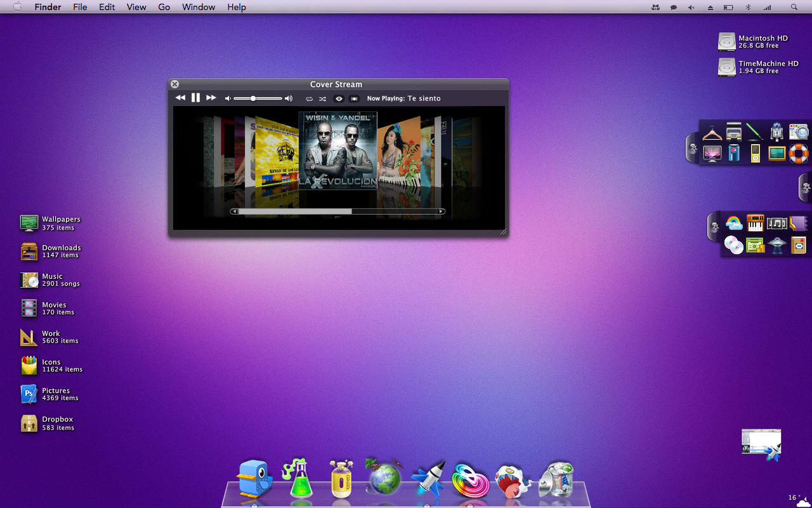Viewport: 812px width, 508px height.
Task: Select the yellow Kings of Lounge cover
Action: coord(277,152)
